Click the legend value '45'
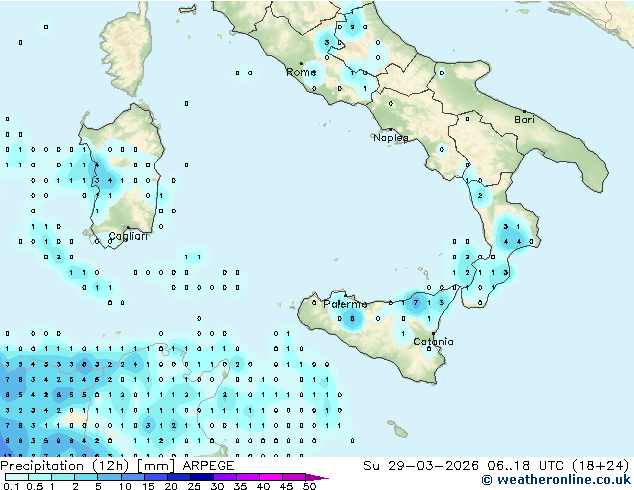 pyautogui.click(x=286, y=486)
